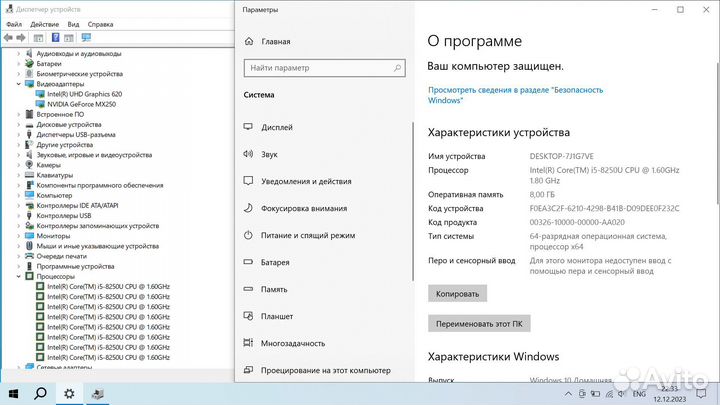Expand the Батареи node

click(19, 64)
